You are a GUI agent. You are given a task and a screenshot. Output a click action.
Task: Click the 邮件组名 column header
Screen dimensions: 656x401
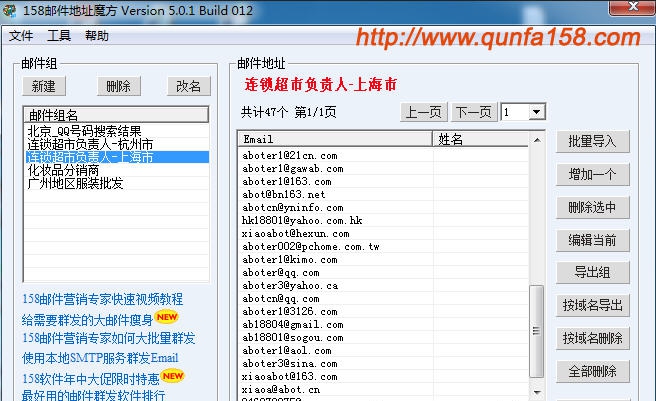[116, 115]
